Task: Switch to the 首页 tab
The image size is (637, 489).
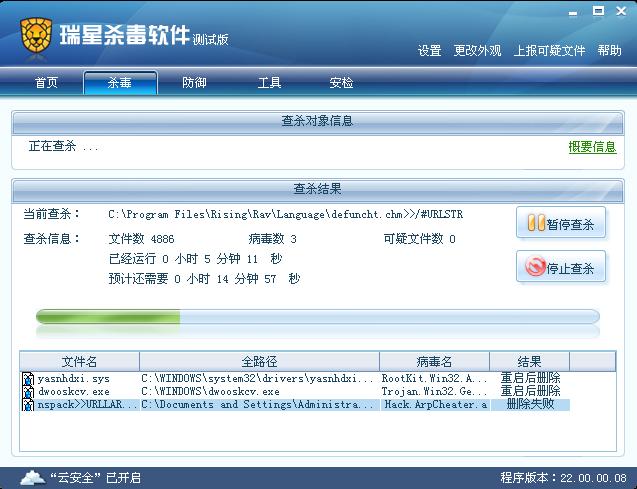Action: tap(46, 83)
